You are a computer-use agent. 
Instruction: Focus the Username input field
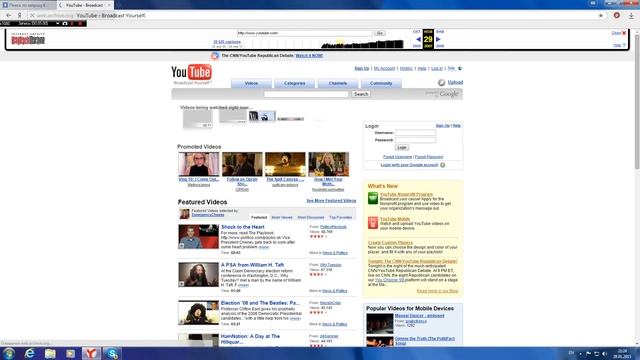415,133
